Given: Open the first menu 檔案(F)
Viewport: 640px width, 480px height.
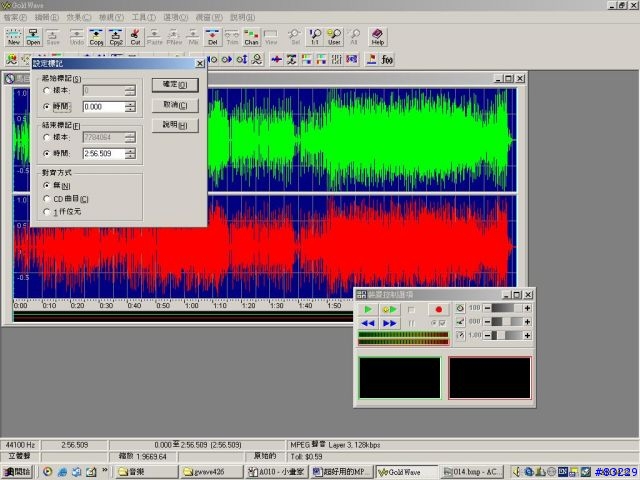Looking at the screenshot, I should (15, 18).
